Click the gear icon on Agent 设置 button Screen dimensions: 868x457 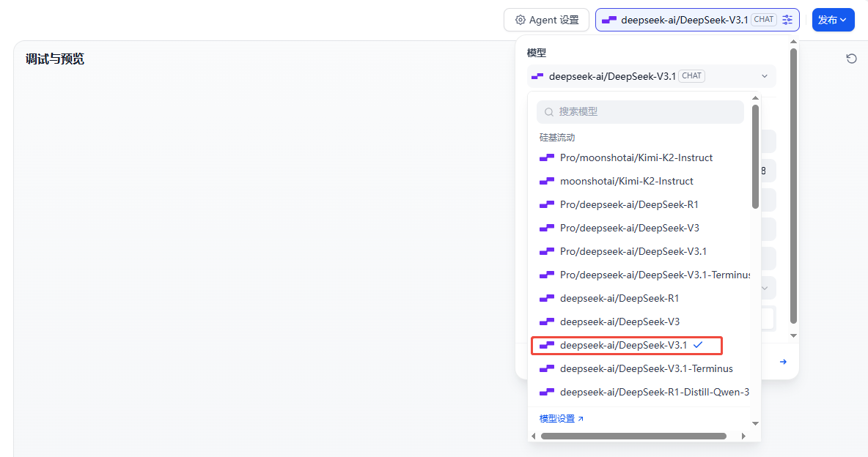(521, 20)
